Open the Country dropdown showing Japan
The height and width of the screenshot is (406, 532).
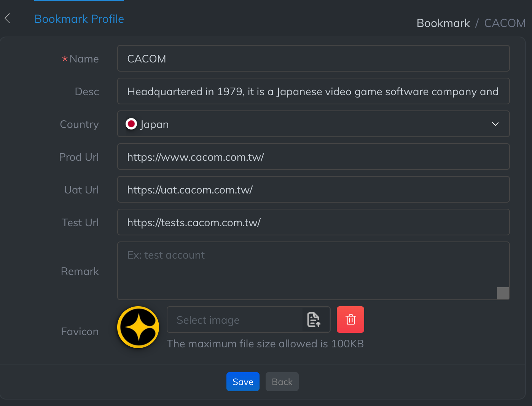pos(304,124)
